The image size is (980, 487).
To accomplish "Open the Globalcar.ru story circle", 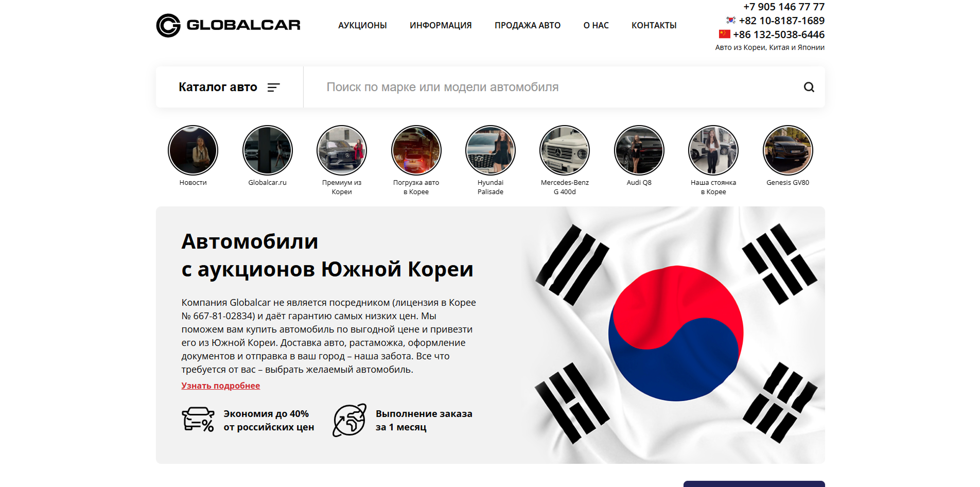I will pos(267,150).
